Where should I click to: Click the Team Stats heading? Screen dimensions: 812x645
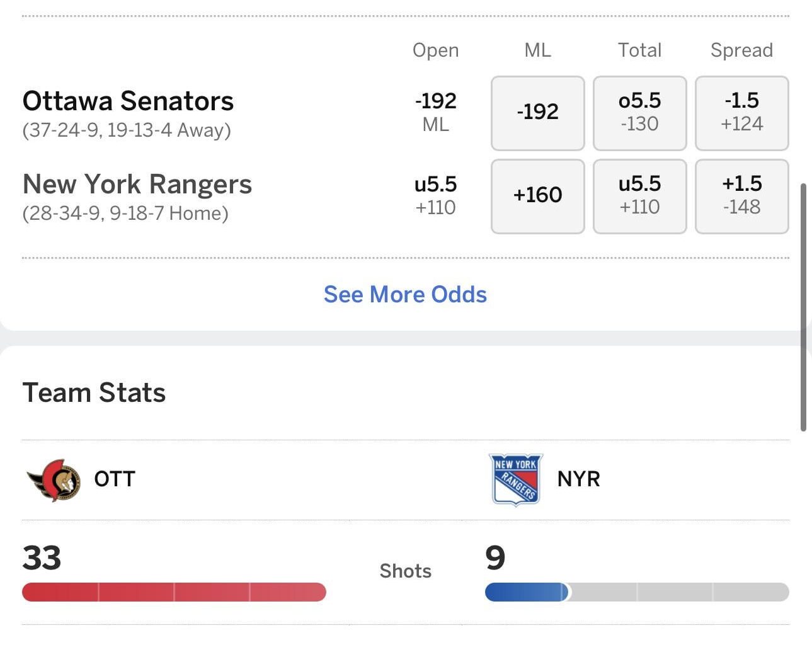[x=93, y=392]
